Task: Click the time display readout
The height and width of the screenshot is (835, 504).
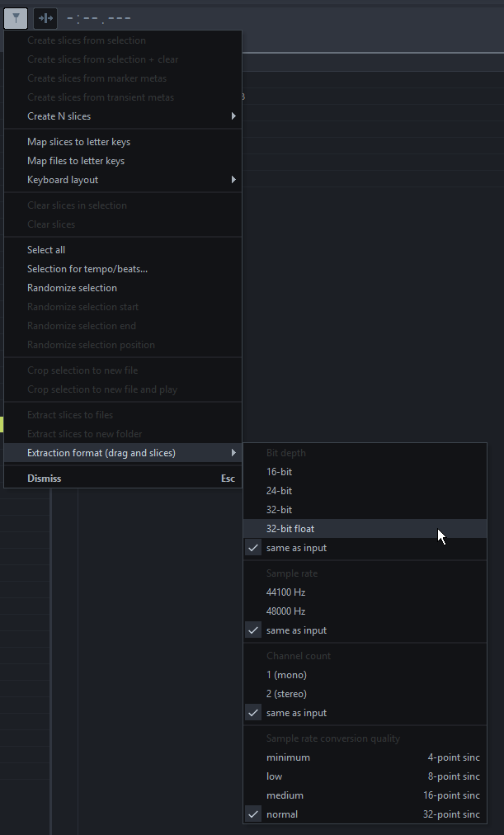Action: tap(99, 18)
